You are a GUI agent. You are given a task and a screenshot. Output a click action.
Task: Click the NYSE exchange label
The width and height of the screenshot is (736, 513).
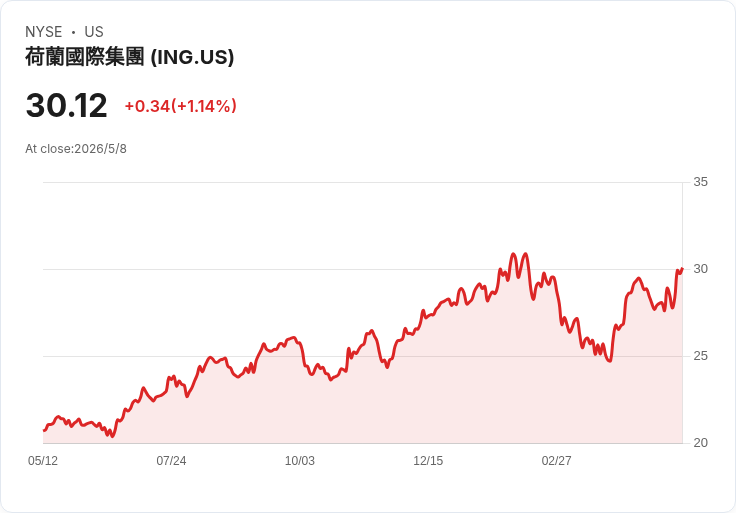[44, 32]
